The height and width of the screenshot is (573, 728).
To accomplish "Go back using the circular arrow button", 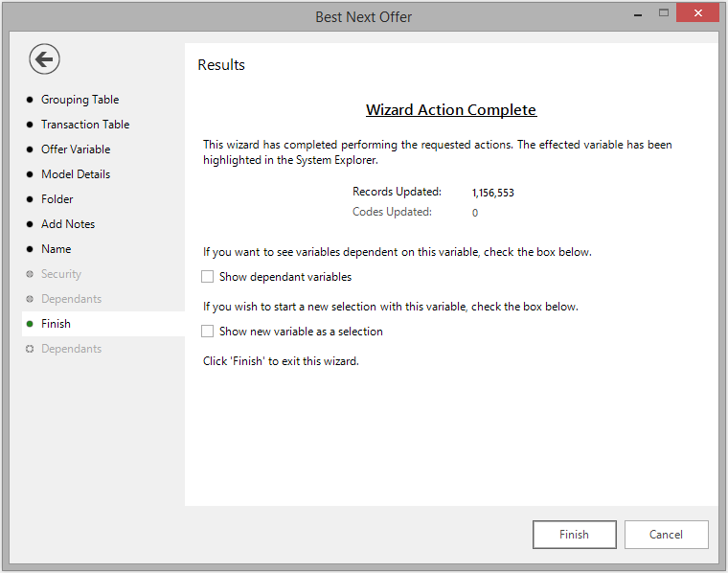I will 44,59.
